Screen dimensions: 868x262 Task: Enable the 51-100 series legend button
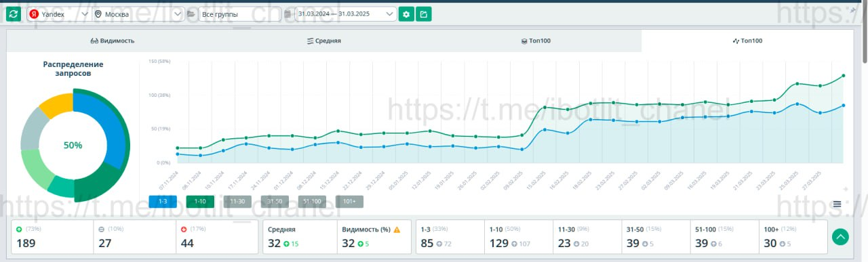tap(312, 201)
